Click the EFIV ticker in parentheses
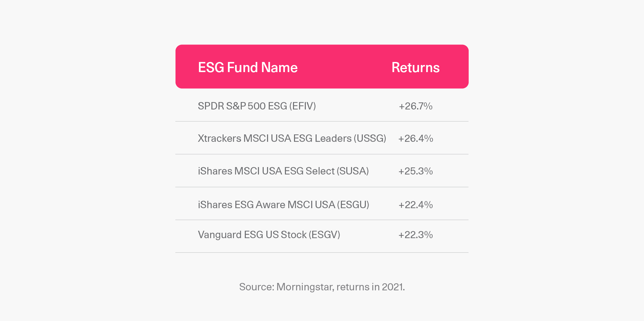 [302, 106]
